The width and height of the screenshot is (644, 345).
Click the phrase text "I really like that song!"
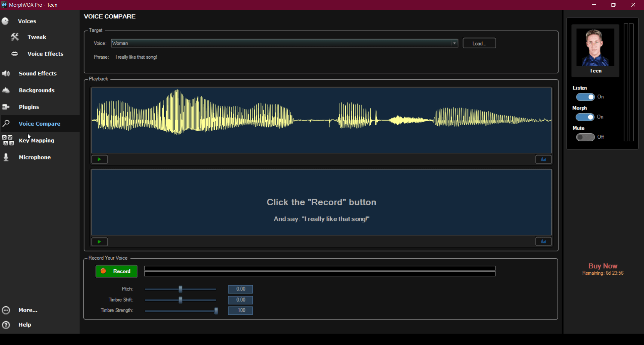click(x=137, y=57)
